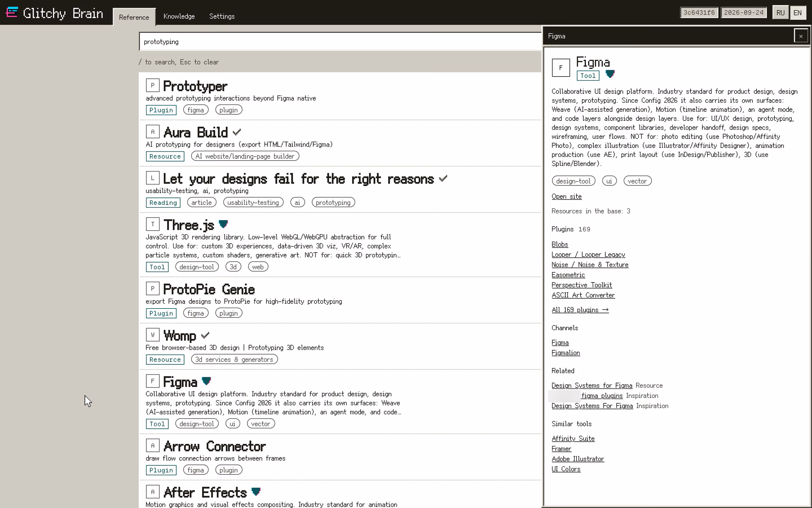This screenshot has height=508, width=812.
Task: Click the 3d services & generators tag
Action: coord(234,359)
